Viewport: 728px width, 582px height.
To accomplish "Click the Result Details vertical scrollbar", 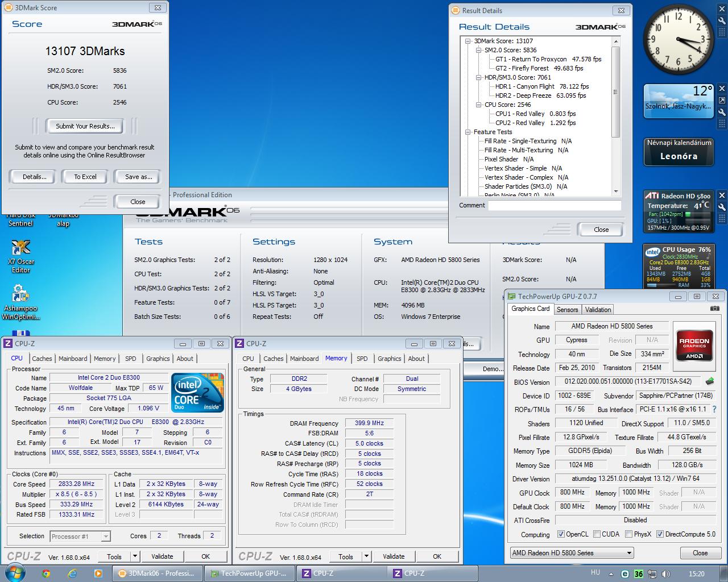I will click(616, 116).
